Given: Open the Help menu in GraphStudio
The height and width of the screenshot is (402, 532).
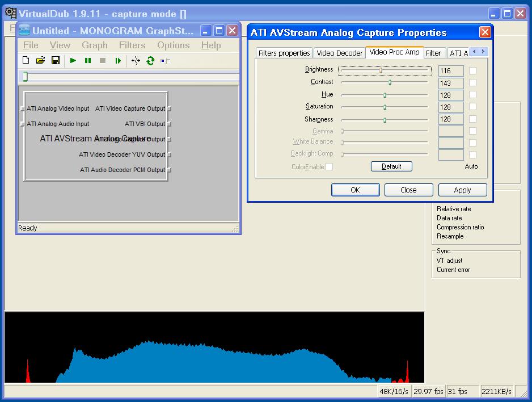Looking at the screenshot, I should point(210,45).
